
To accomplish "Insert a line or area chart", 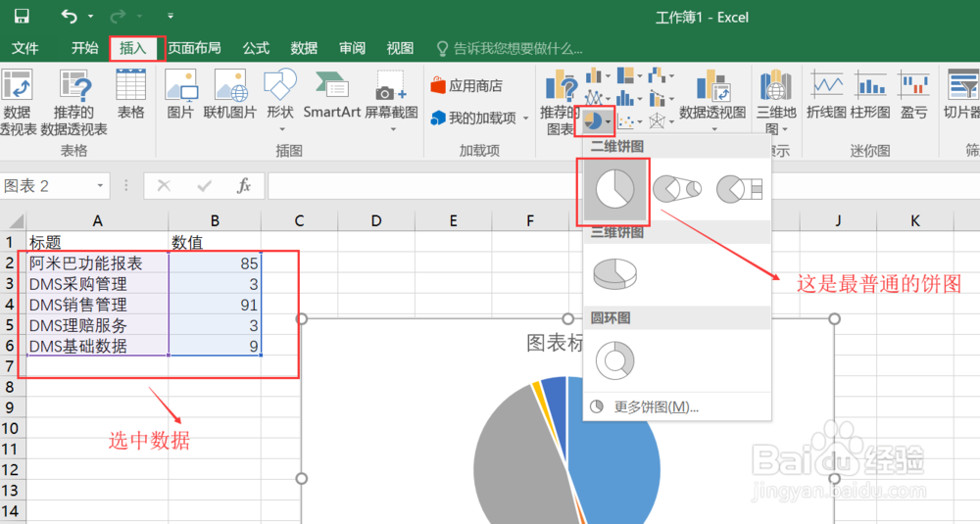I will [x=593, y=97].
